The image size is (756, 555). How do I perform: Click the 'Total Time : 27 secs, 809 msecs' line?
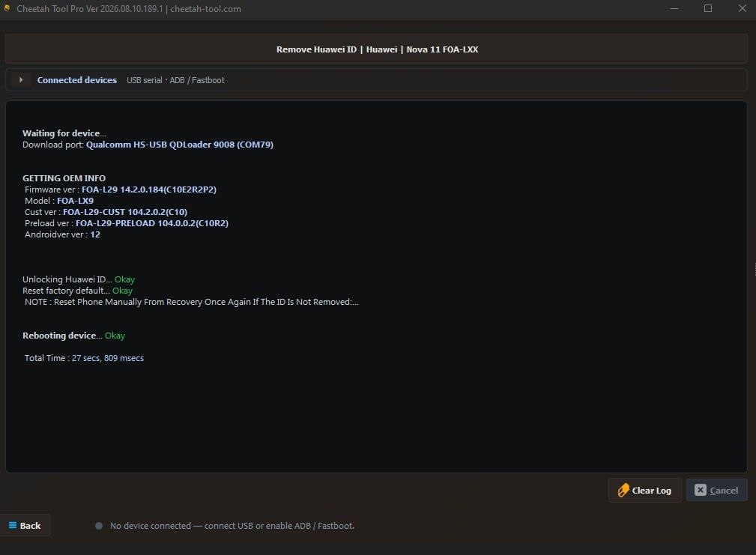pyautogui.click(x=84, y=358)
